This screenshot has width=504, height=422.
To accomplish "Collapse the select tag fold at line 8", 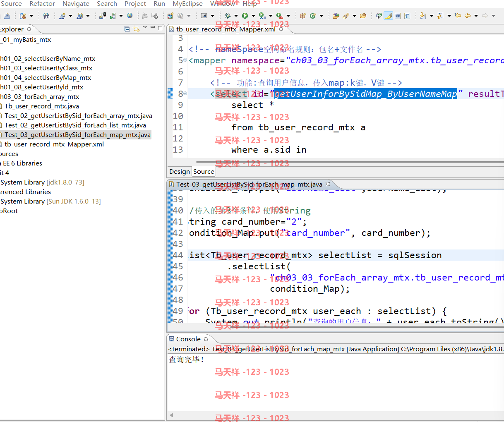I will pos(185,94).
